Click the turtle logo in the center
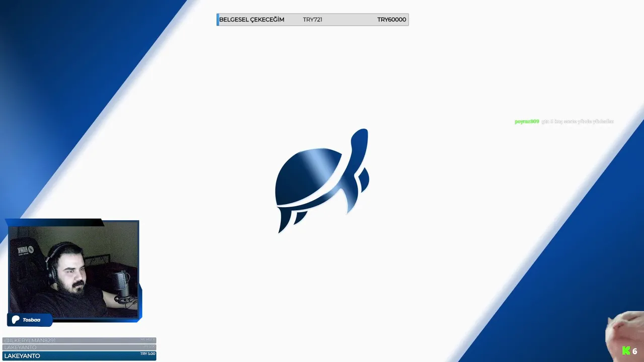 (322, 181)
